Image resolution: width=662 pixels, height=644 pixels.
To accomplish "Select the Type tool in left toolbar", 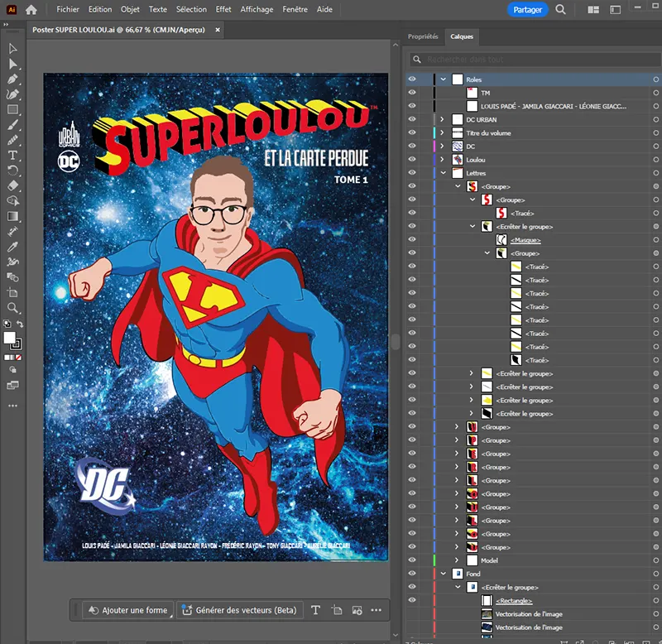I will [x=12, y=155].
